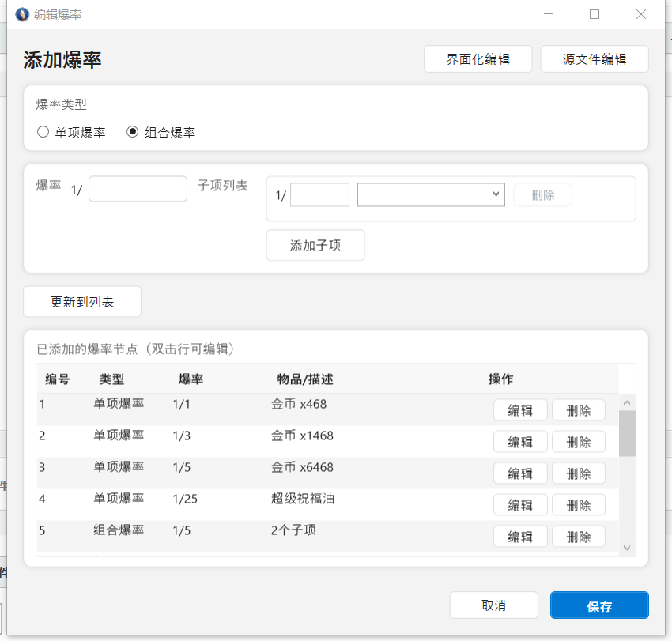
Task: Click the scrollbar down arrow in the drop list
Action: tap(626, 547)
